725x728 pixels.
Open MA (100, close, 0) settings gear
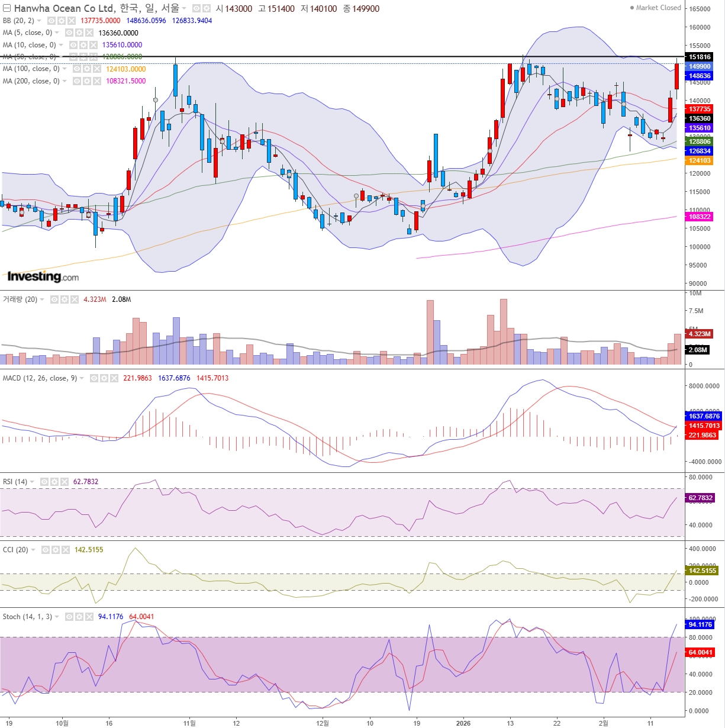point(86,69)
